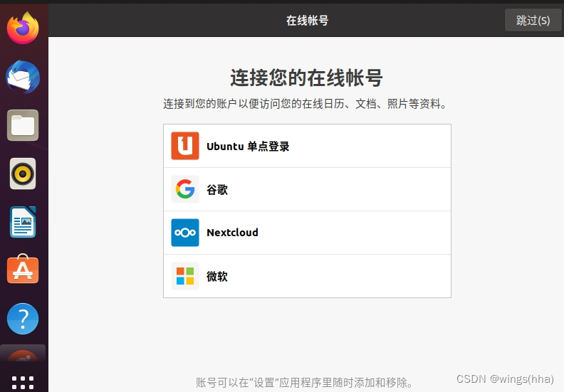
Task: Open the Help icon in dock
Action: click(23, 319)
